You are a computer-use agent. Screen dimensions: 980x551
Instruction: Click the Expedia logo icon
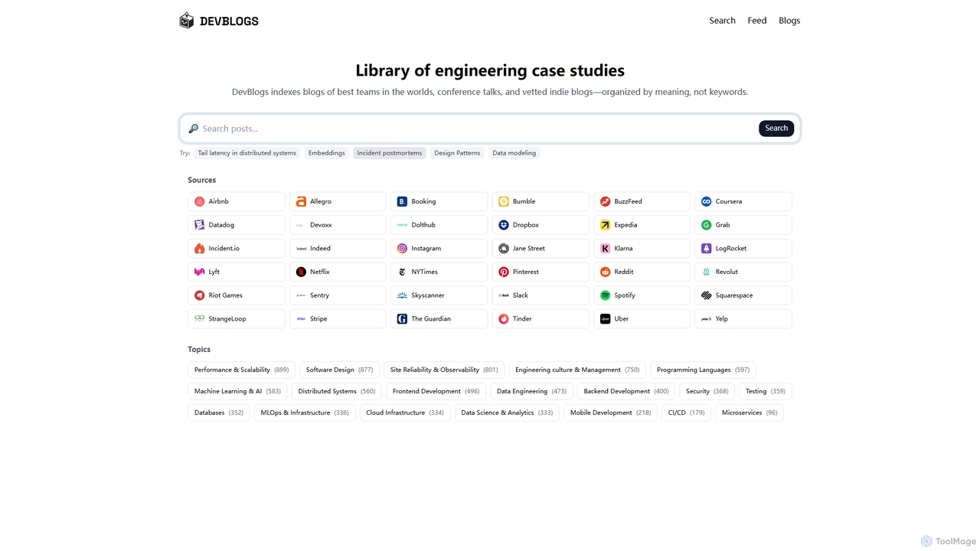click(605, 225)
